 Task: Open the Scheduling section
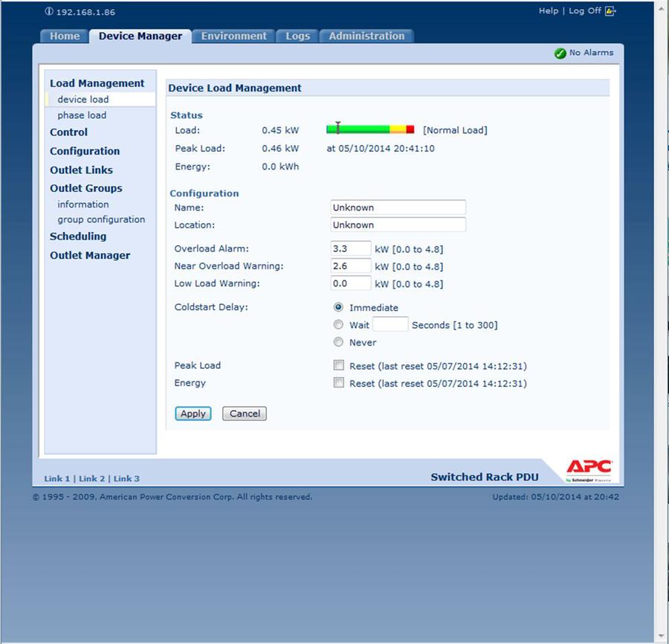[77, 236]
